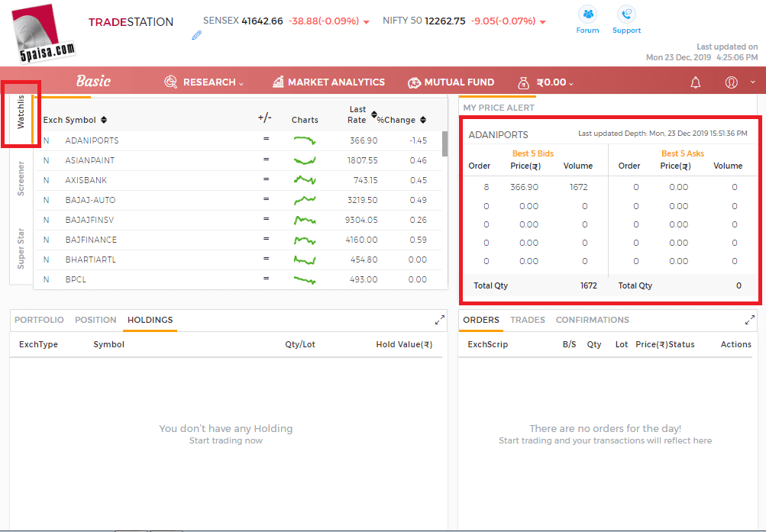The width and height of the screenshot is (766, 532).
Task: Click the = buy/sell icon for BAJFINANCE
Action: pyautogui.click(x=267, y=239)
